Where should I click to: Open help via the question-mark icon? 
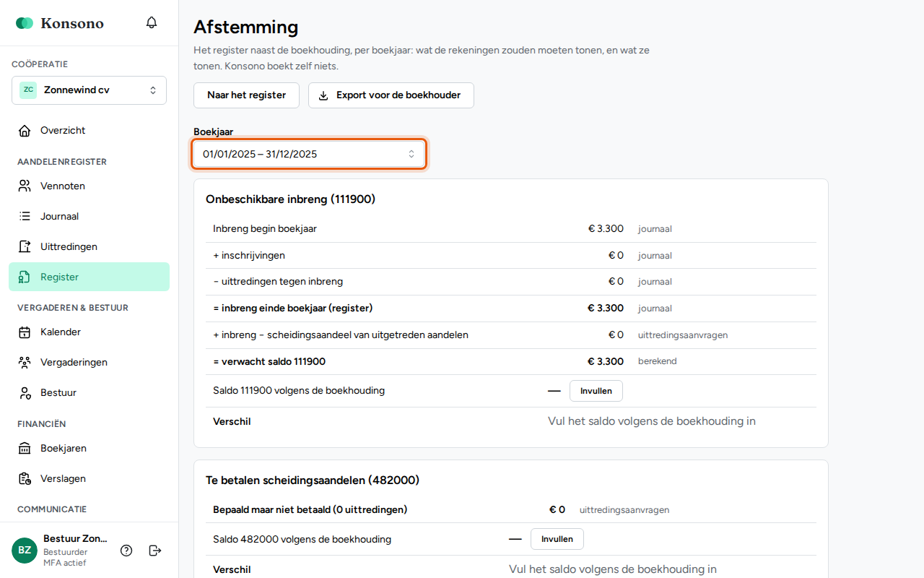pyautogui.click(x=126, y=551)
